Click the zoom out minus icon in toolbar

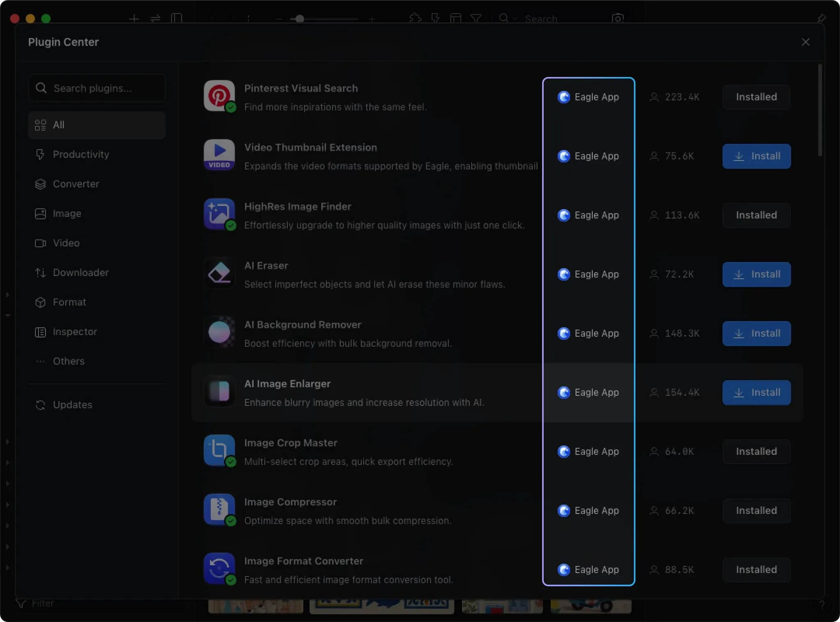coord(278,18)
